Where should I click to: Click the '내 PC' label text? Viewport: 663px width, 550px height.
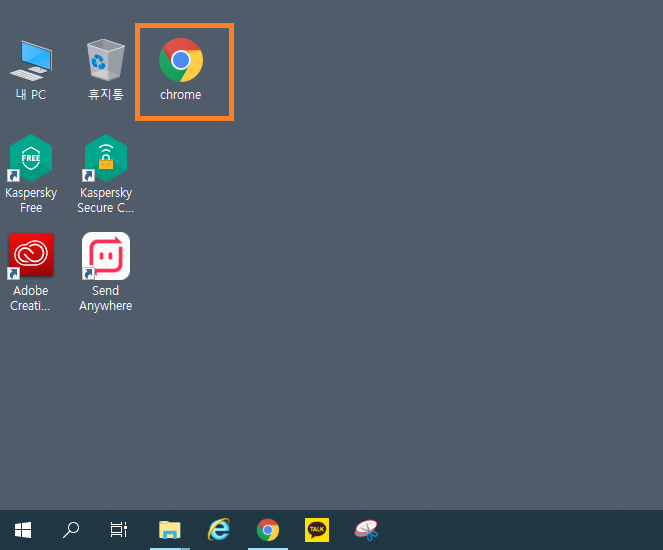click(31, 94)
